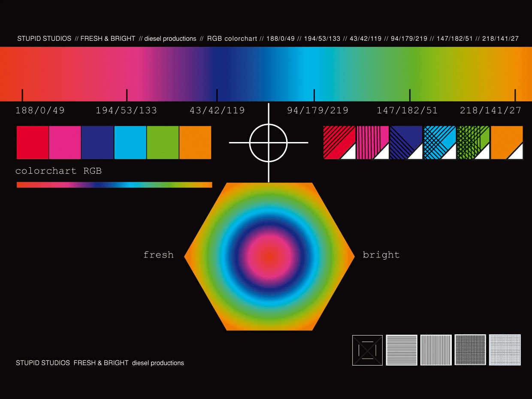Click the large monospaced "194/53/133" label

pyautogui.click(x=126, y=111)
